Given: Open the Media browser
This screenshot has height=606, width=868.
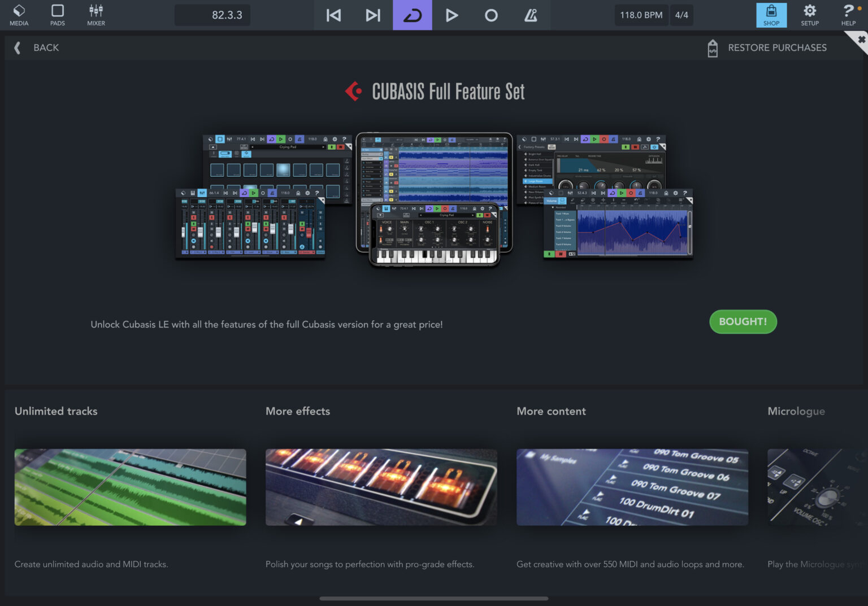Looking at the screenshot, I should (x=19, y=15).
